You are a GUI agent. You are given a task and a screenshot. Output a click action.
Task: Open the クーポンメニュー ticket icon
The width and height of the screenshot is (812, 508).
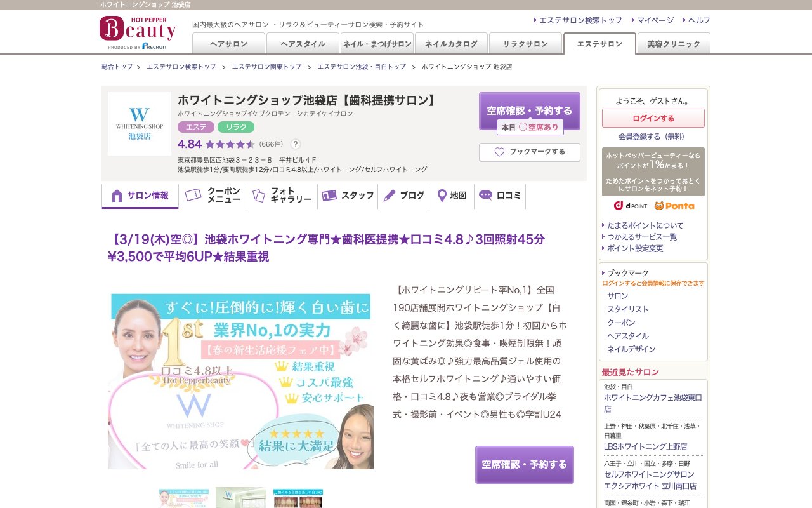(192, 196)
